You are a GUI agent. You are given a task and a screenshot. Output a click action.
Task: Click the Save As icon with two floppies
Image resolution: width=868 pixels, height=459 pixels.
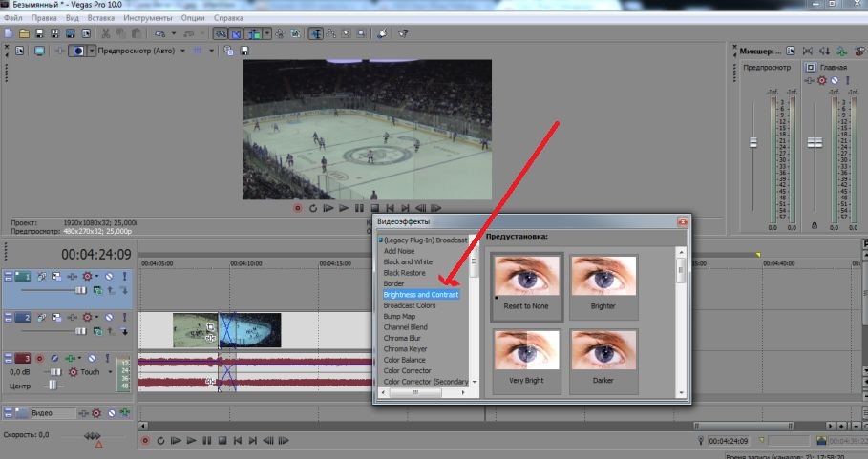[54, 33]
